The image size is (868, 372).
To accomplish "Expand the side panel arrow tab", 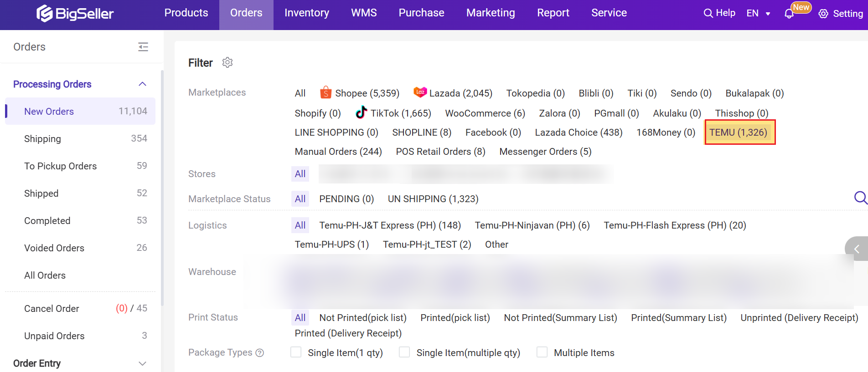I will coord(857,249).
